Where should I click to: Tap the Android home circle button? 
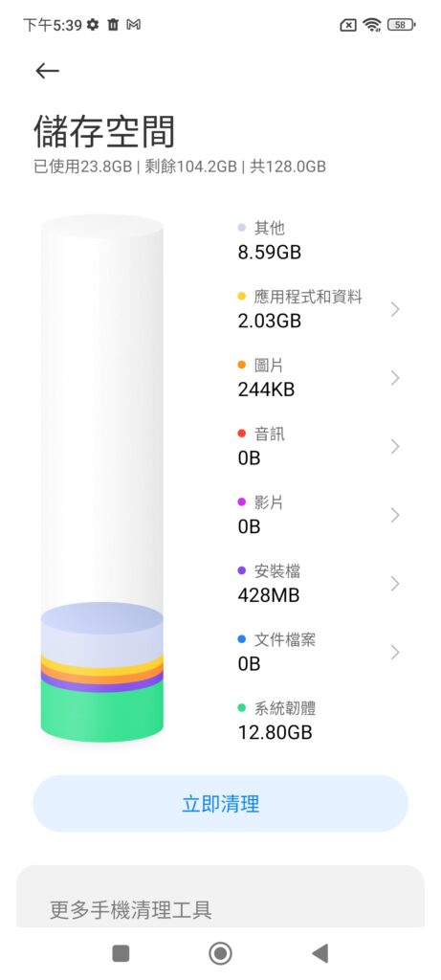point(220,953)
